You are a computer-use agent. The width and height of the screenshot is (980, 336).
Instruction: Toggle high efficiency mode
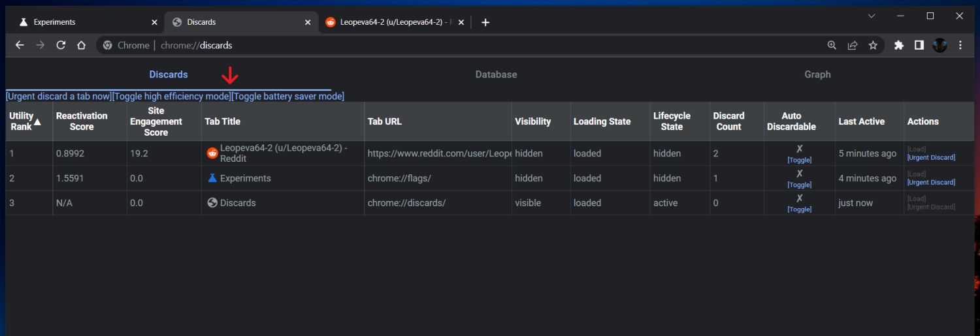[171, 97]
